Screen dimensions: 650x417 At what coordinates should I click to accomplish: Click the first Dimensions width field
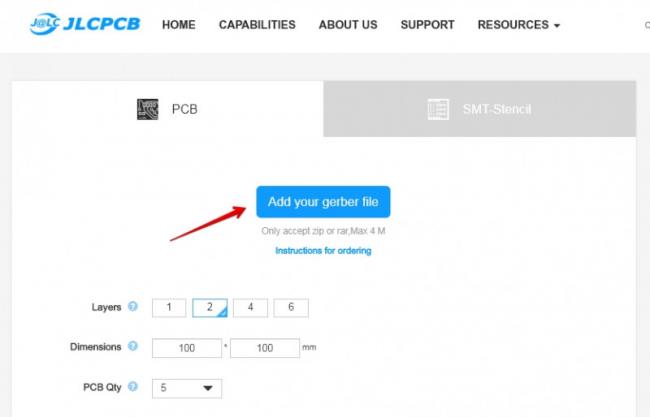(x=186, y=348)
